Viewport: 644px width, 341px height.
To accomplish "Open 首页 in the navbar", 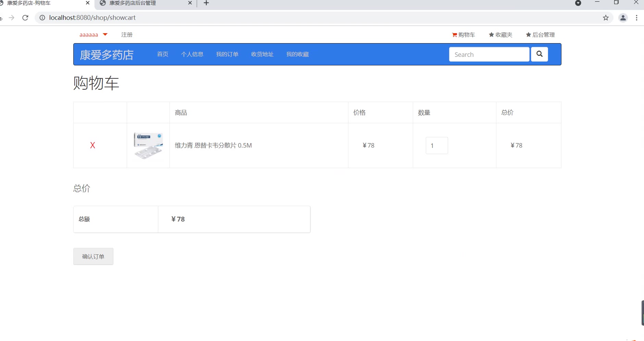I will click(x=163, y=54).
